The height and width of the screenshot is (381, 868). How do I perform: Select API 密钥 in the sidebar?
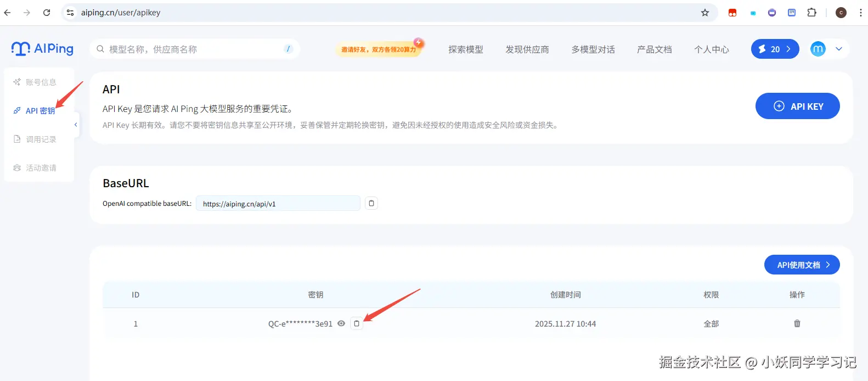tap(34, 110)
